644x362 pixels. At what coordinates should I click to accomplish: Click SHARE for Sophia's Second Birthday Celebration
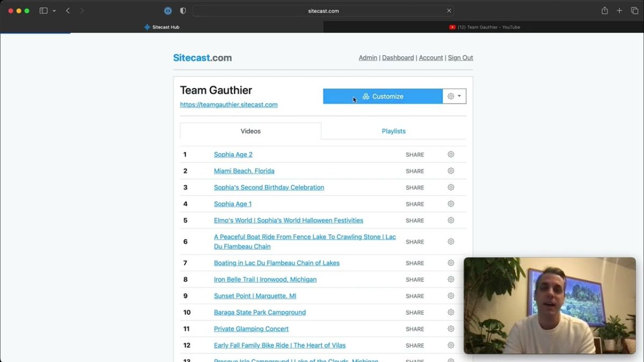[x=415, y=188]
